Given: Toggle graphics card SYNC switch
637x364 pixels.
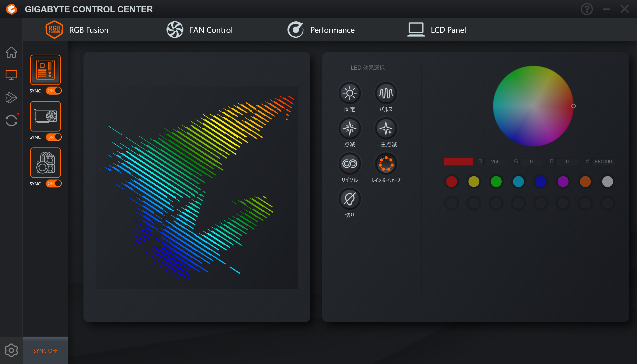Looking at the screenshot, I should point(53,137).
